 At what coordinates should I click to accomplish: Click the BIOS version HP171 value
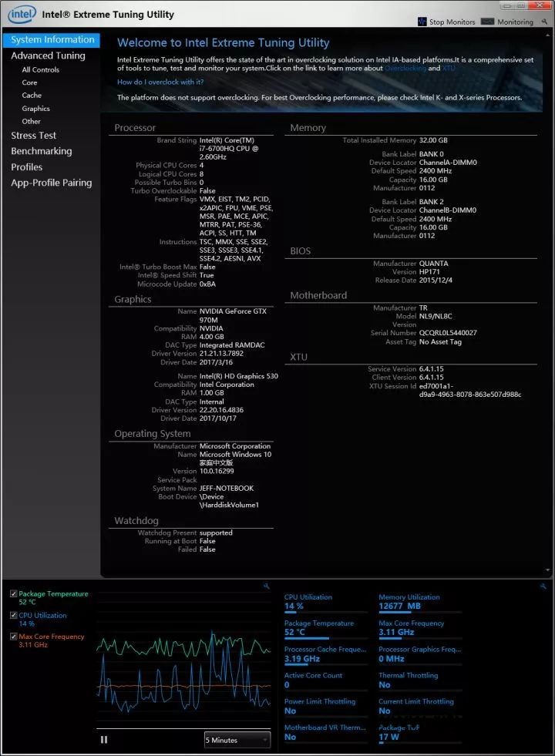click(429, 271)
